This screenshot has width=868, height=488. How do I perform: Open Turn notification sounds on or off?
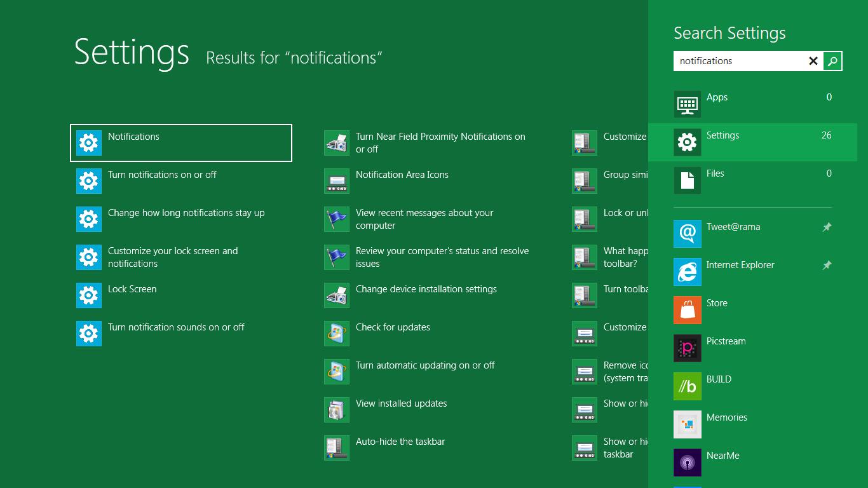click(x=181, y=334)
